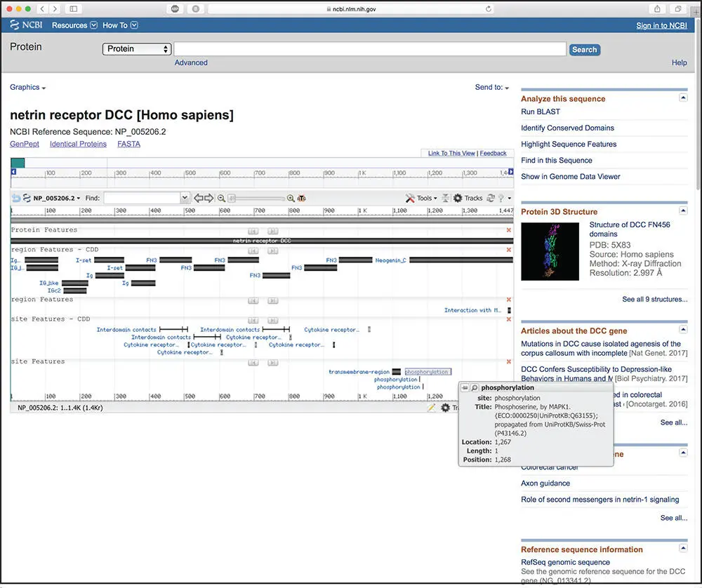The height and width of the screenshot is (588, 702).
Task: Toggle the browser sidebar button
Action: [x=74, y=8]
